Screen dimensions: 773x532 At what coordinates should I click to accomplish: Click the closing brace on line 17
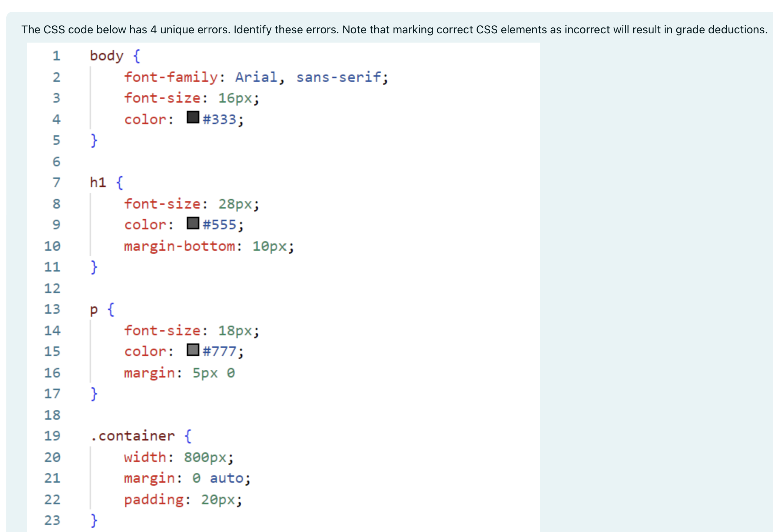[x=94, y=394]
